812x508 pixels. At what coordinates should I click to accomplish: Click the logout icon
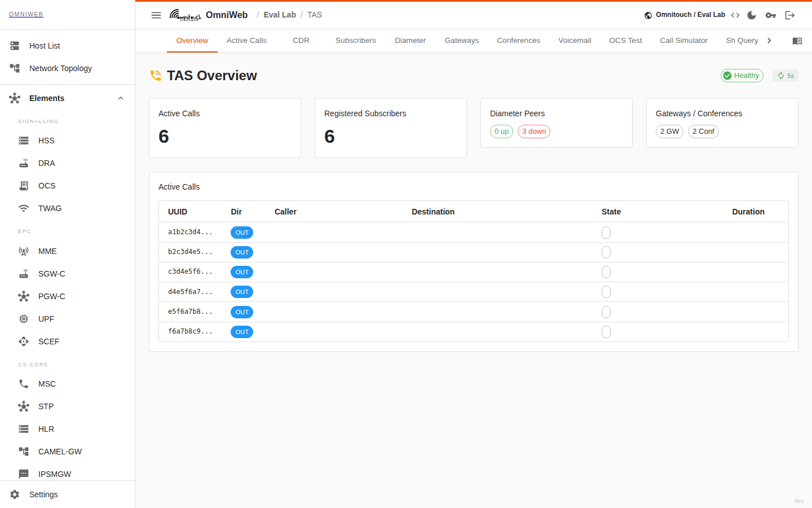(x=790, y=15)
